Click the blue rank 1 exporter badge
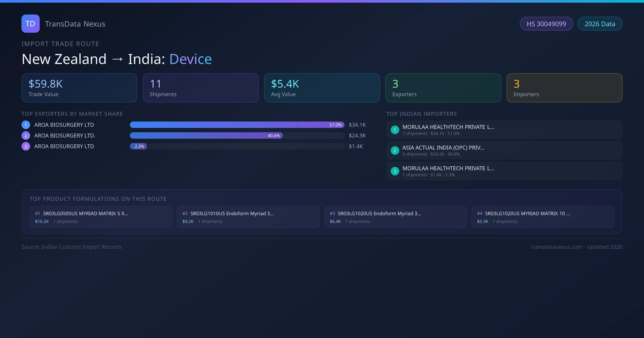The image size is (644, 338). pos(26,125)
